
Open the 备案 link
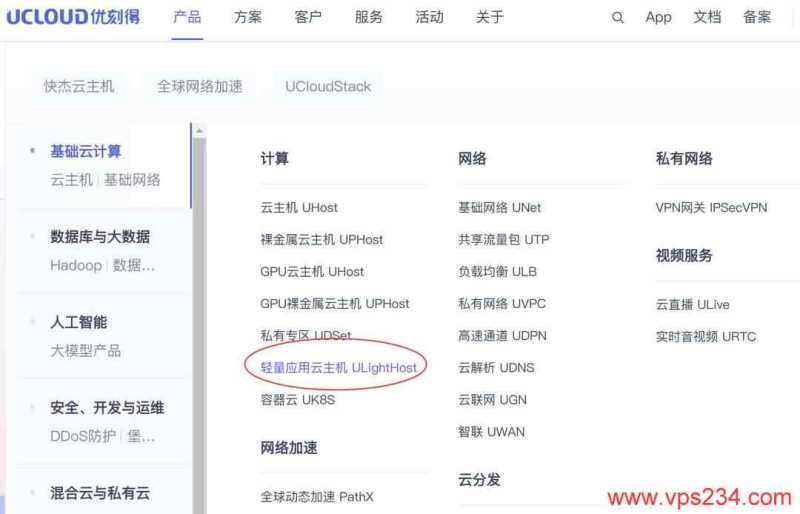(757, 17)
